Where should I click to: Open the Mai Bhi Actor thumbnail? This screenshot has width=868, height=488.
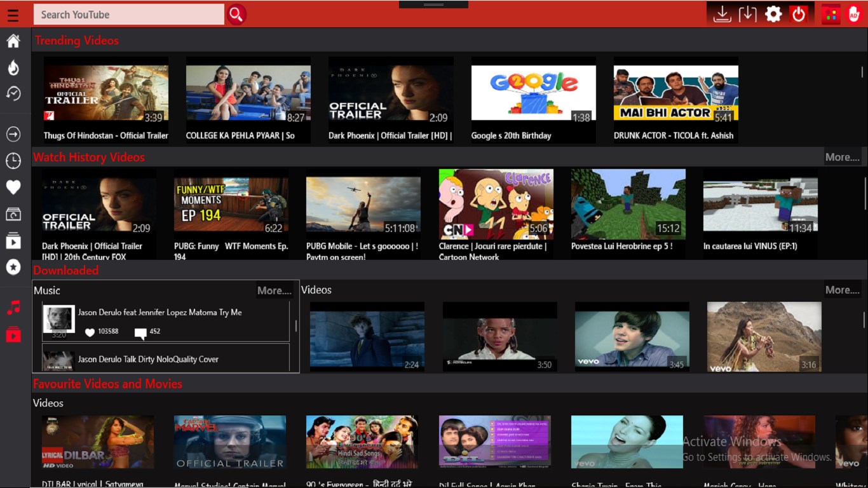(x=676, y=93)
